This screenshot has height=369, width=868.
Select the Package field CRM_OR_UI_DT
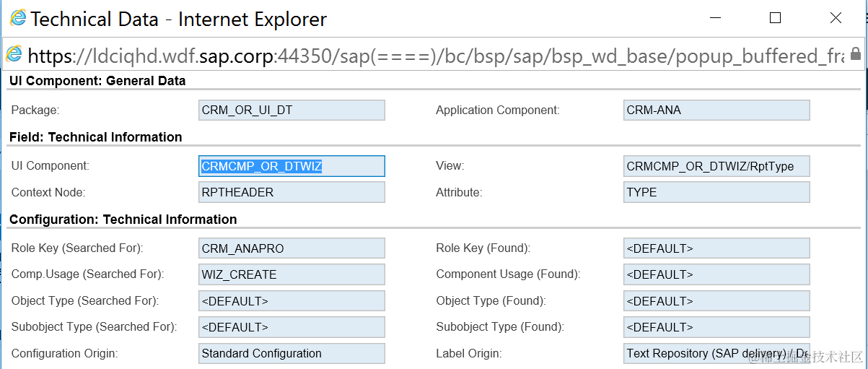point(291,110)
